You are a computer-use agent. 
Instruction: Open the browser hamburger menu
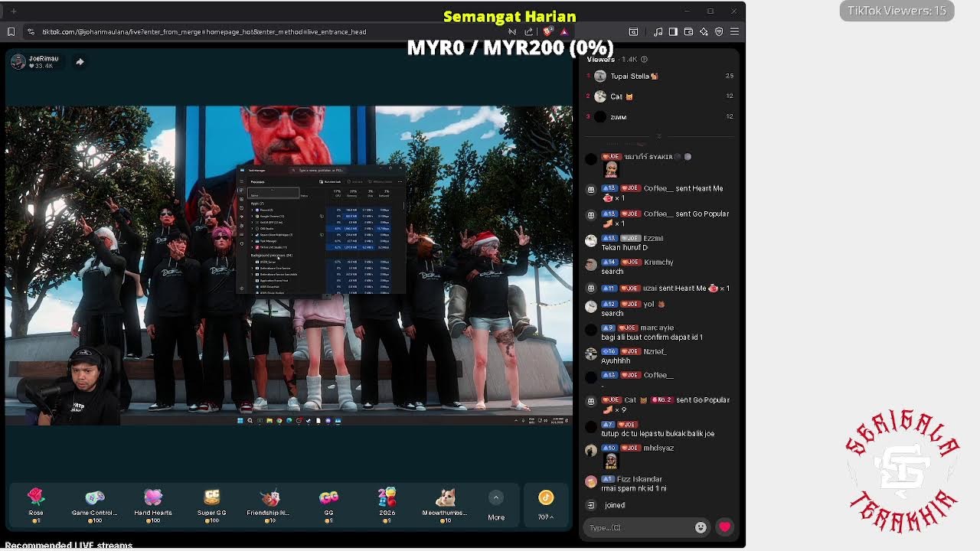pyautogui.click(x=734, y=31)
